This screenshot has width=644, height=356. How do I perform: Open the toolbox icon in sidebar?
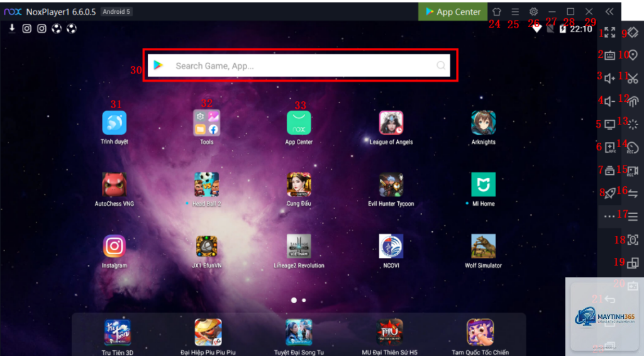point(610,170)
